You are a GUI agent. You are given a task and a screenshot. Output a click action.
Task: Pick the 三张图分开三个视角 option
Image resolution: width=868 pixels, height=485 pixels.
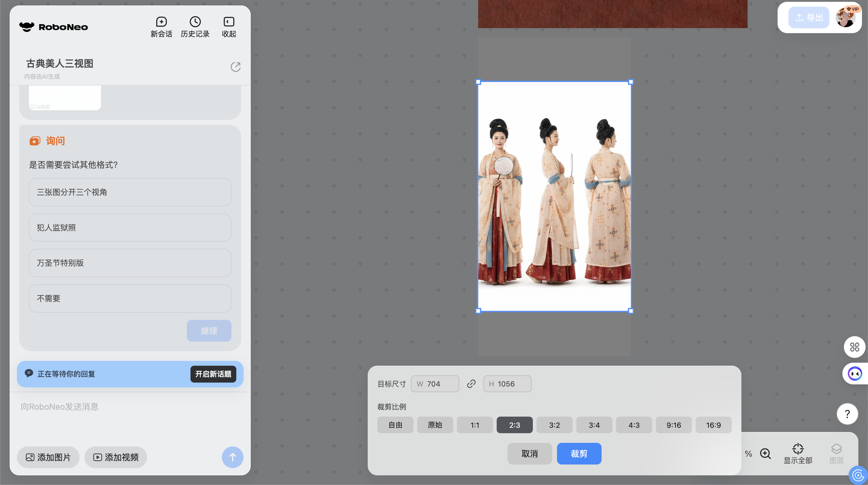coord(130,192)
